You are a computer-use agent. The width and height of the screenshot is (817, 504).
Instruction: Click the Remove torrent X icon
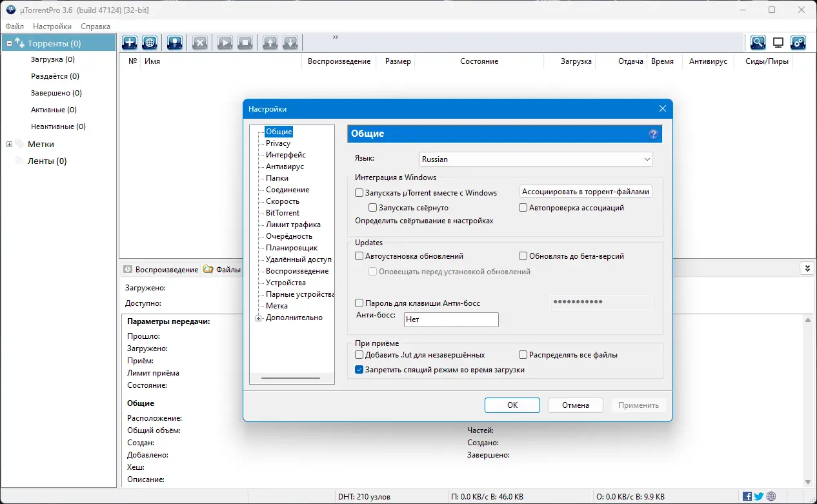[x=200, y=43]
